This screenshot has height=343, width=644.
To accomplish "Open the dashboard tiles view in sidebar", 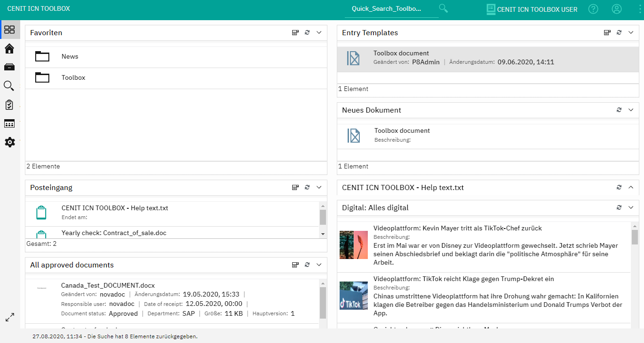I will [9, 30].
